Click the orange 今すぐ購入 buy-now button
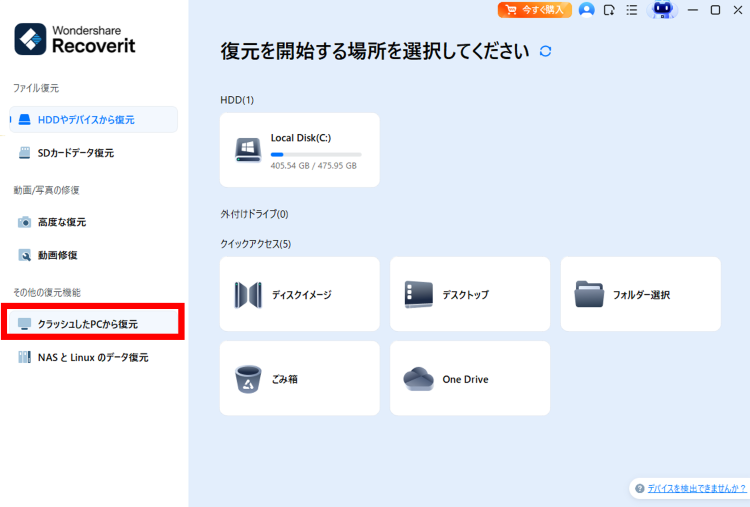 [x=534, y=10]
